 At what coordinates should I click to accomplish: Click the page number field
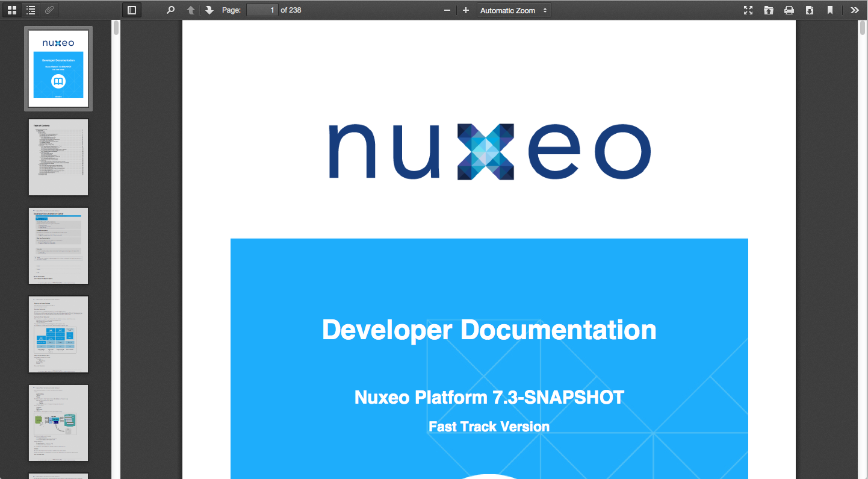tap(262, 10)
